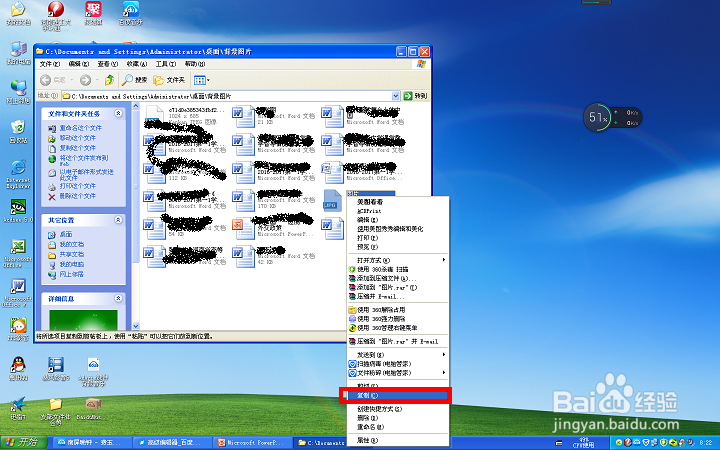Viewport: 720px width, 450px height.
Task: Open 我的文档 under other places
Action: [72, 244]
